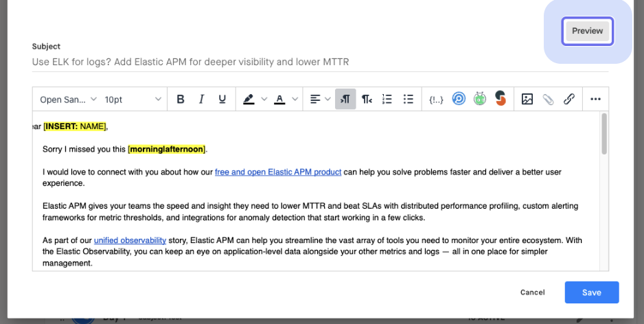The height and width of the screenshot is (324, 644).
Task: Insert an image
Action: coord(527,100)
